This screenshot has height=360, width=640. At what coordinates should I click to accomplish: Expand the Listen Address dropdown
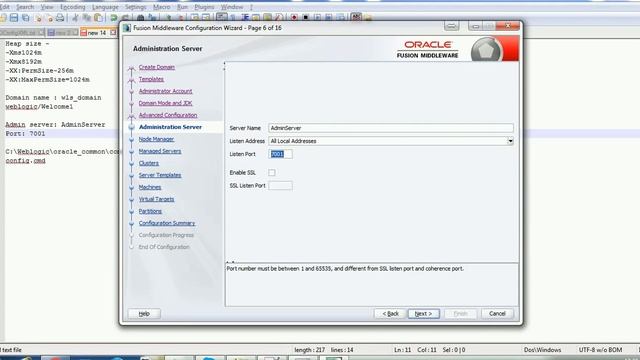(x=510, y=141)
